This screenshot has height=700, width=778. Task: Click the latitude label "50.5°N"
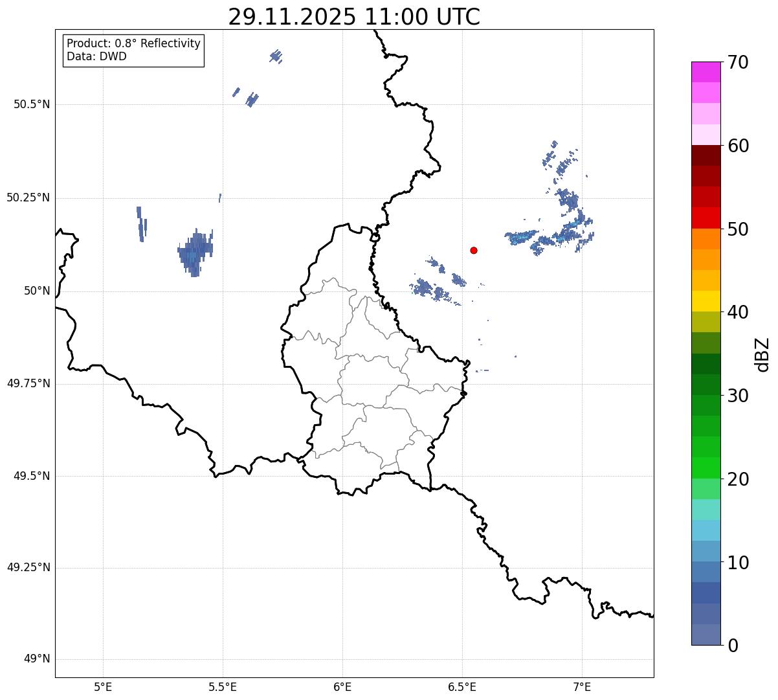32,105
